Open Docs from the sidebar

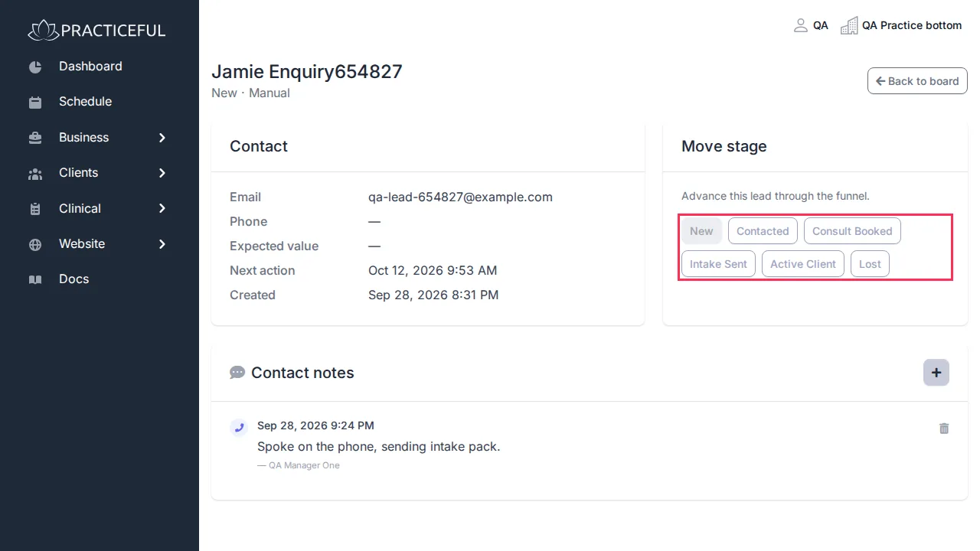(73, 279)
